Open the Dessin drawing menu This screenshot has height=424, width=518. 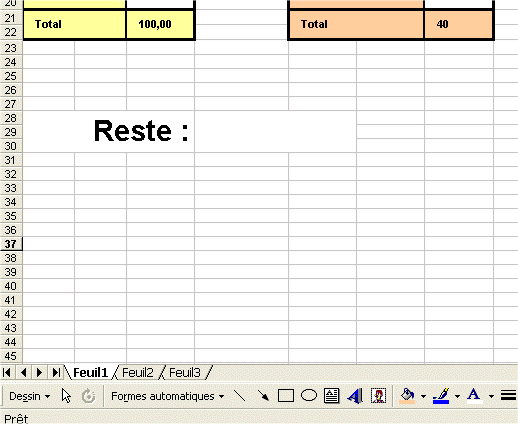pyautogui.click(x=29, y=396)
